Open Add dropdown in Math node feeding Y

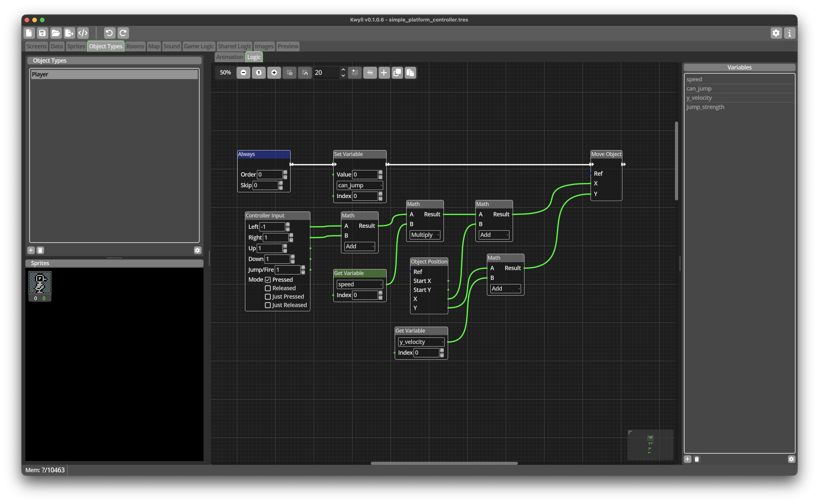tap(505, 289)
